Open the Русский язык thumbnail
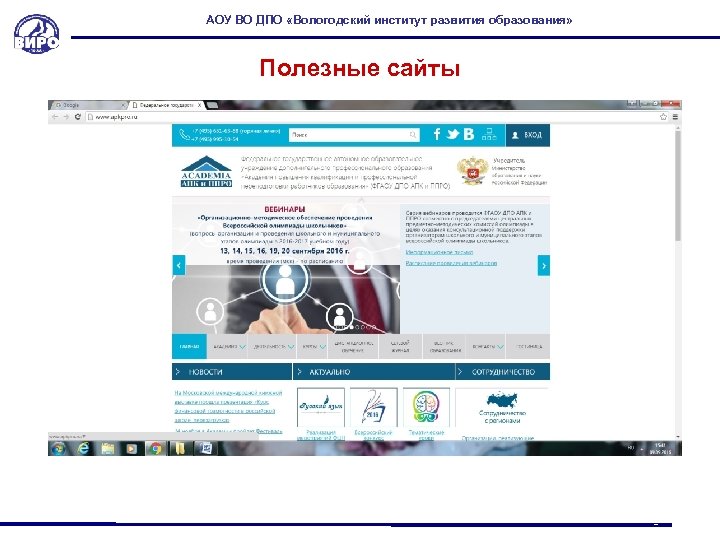The image size is (720, 540). 321,407
